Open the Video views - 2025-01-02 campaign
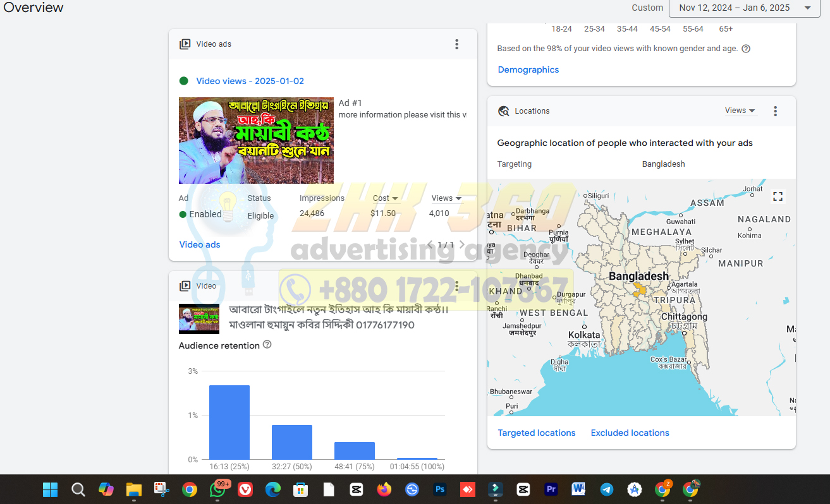Viewport: 830px width, 504px height. coord(250,81)
